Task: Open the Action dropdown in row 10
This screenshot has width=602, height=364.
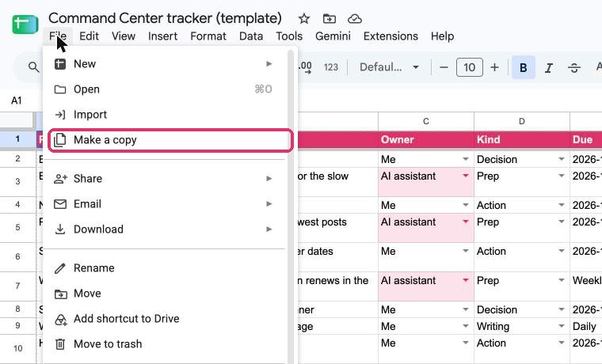Action: (562, 343)
